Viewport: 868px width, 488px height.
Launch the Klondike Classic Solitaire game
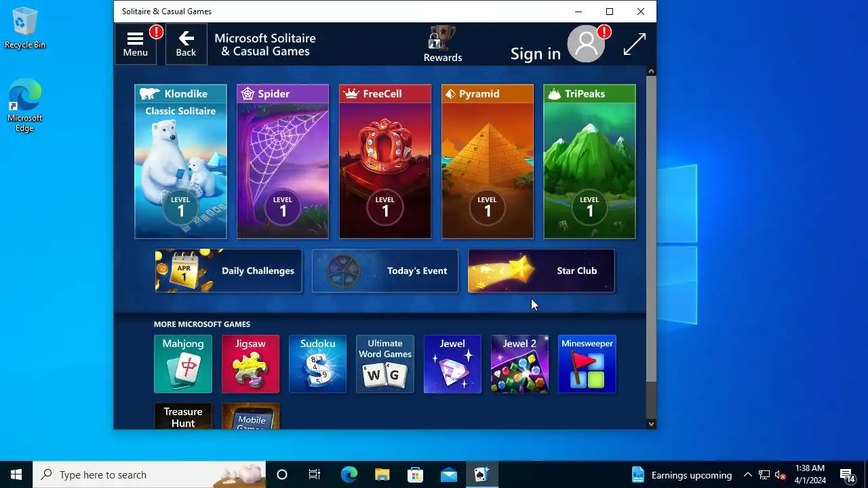180,161
